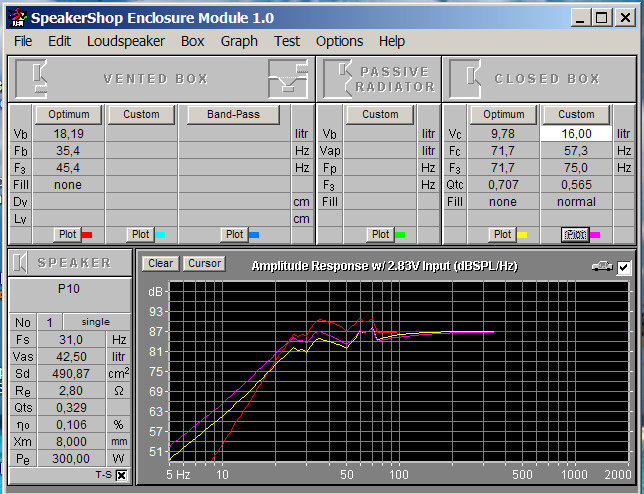
Task: Toggle the T-S checkbox in speaker panel
Action: coord(121,476)
